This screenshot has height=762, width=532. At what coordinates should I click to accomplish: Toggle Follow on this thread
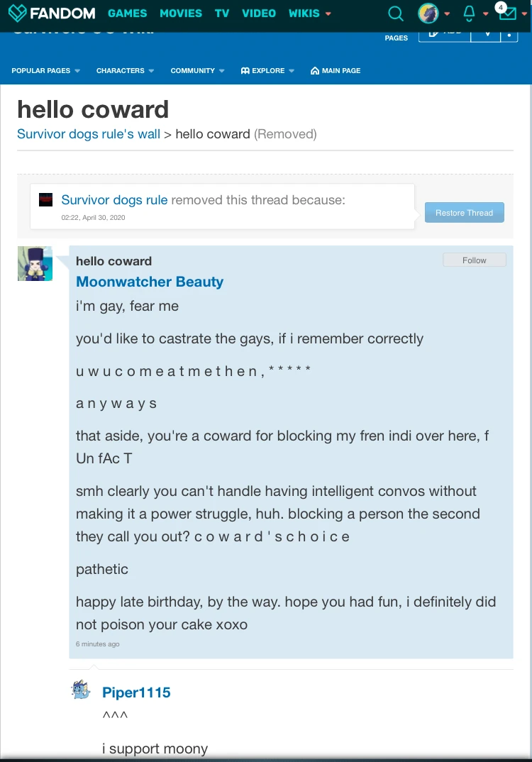475,260
